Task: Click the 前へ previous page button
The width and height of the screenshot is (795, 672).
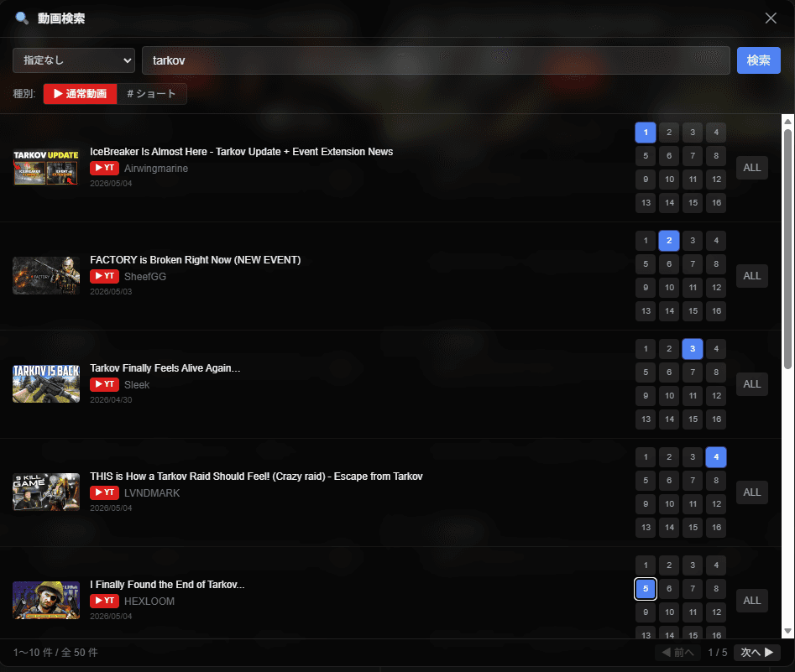Action: (677, 652)
